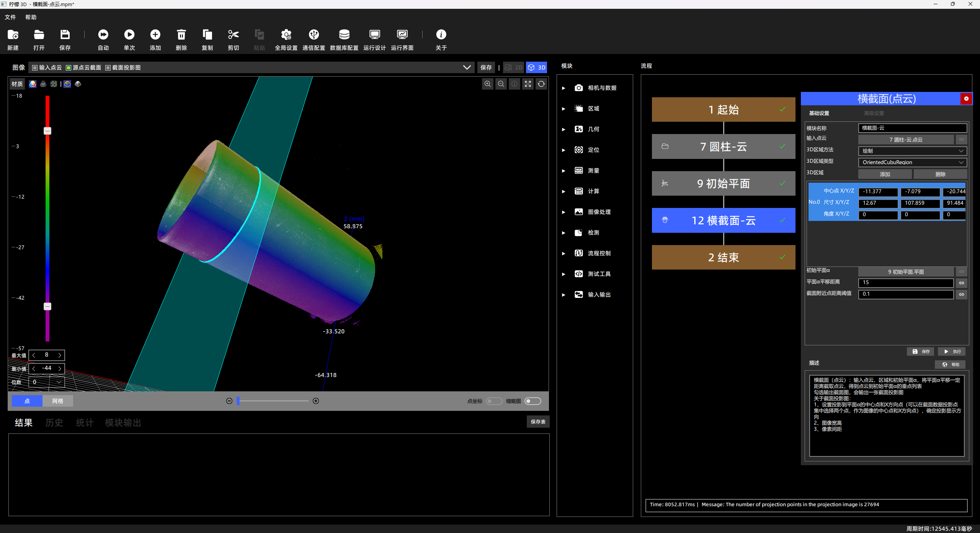Viewport: 980px width, 533px height.
Task: Click the 执行 execute button
Action: [952, 352]
